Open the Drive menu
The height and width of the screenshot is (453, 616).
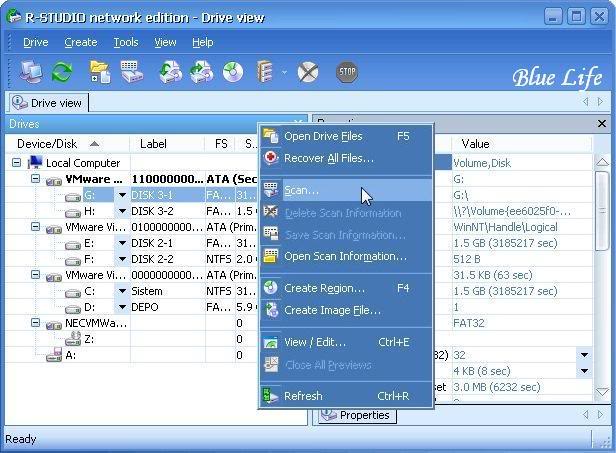(x=36, y=42)
